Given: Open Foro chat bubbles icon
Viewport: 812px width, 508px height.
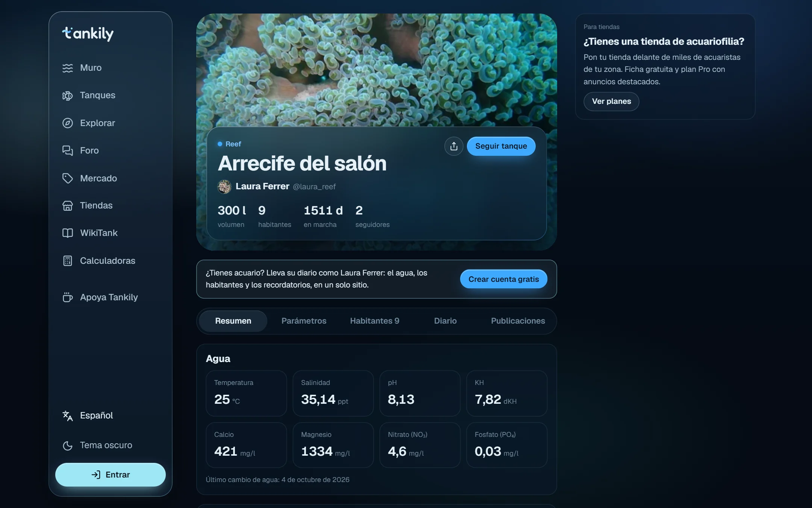Looking at the screenshot, I should click(68, 151).
